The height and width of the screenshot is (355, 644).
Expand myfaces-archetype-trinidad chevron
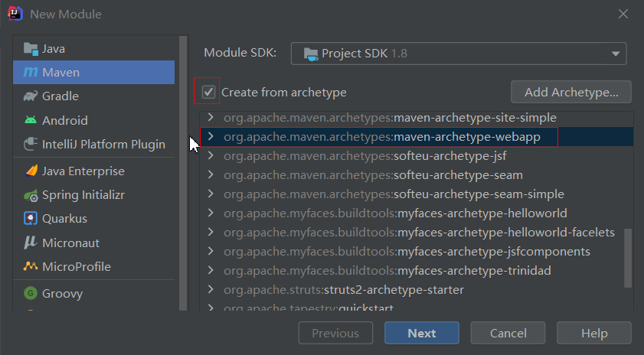pos(211,270)
